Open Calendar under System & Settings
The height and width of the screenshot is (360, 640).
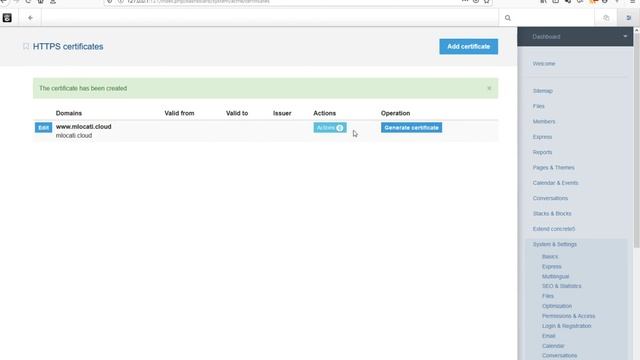point(553,346)
